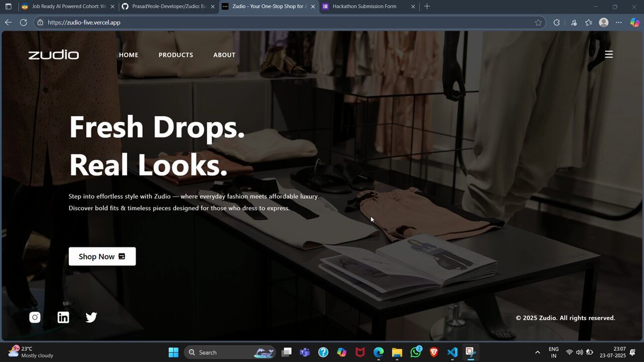
Task: Open the weather widget showing 23°C
Action: pyautogui.click(x=31, y=352)
